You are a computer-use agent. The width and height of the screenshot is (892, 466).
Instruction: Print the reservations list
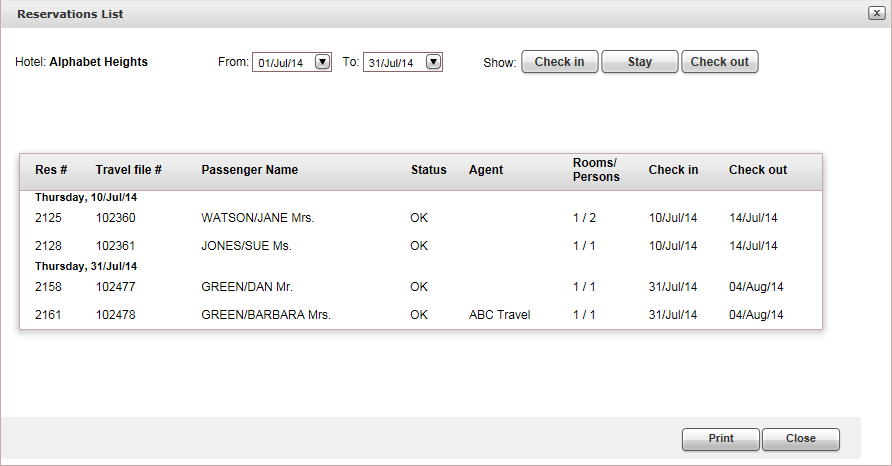tap(721, 439)
